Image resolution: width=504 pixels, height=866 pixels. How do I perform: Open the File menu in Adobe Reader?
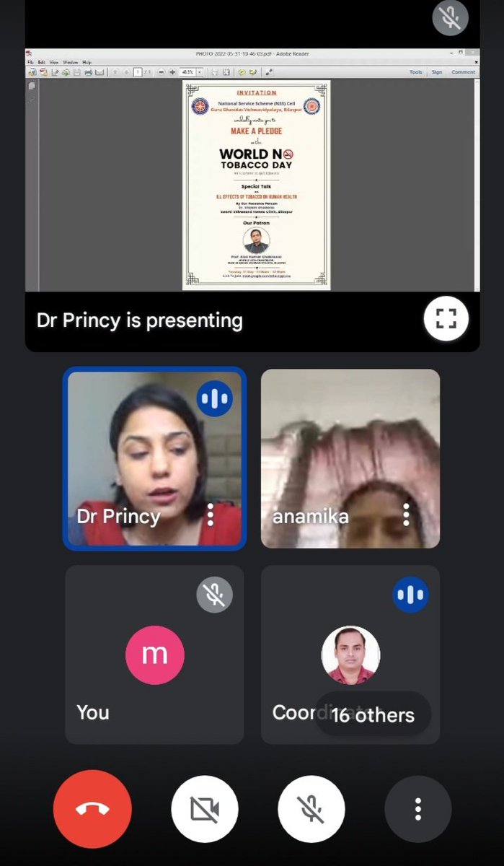click(x=30, y=63)
